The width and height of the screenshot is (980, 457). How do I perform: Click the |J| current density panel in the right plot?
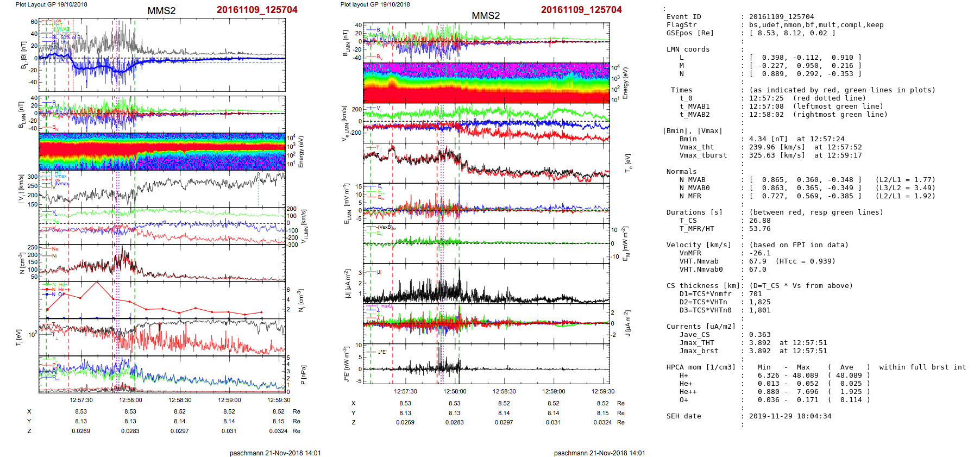486,284
